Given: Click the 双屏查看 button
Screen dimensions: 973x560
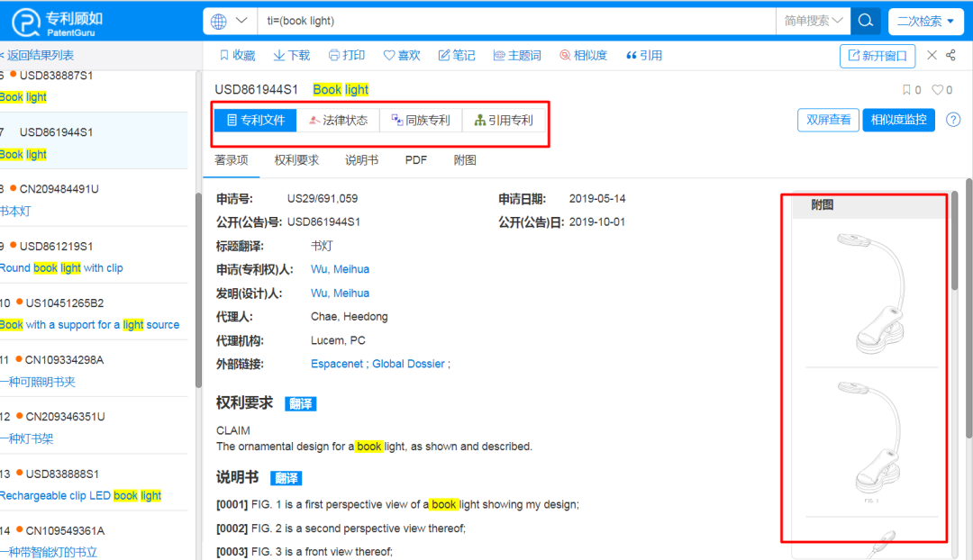Looking at the screenshot, I should point(828,120).
